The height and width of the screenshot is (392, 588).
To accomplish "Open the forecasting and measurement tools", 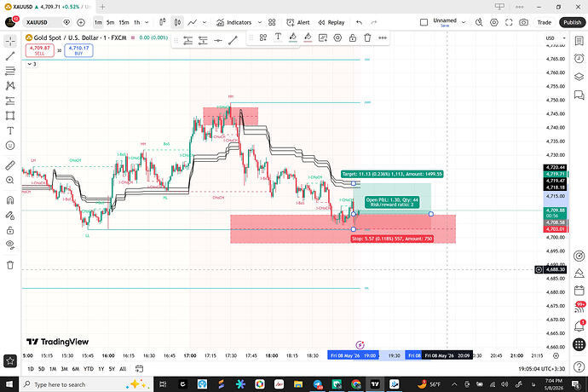I will pos(10,101).
